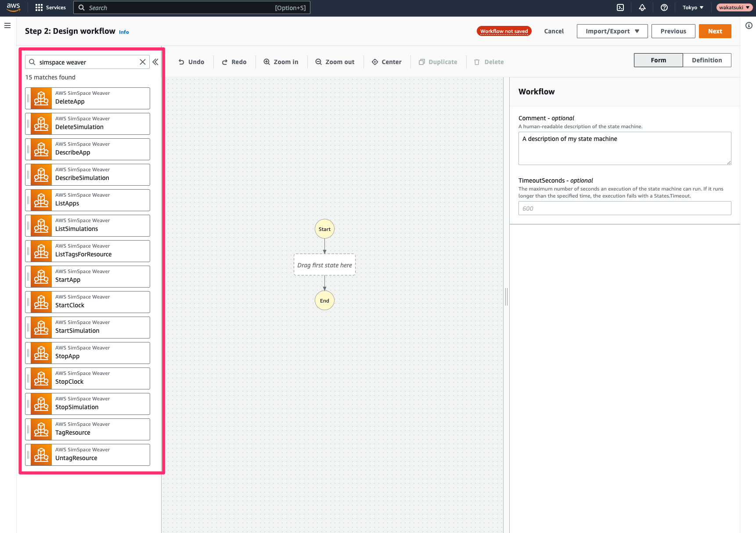Click the DeleteSimulation SimSpace Weaver icon
Viewport: 756px width, 533px height.
[41, 124]
